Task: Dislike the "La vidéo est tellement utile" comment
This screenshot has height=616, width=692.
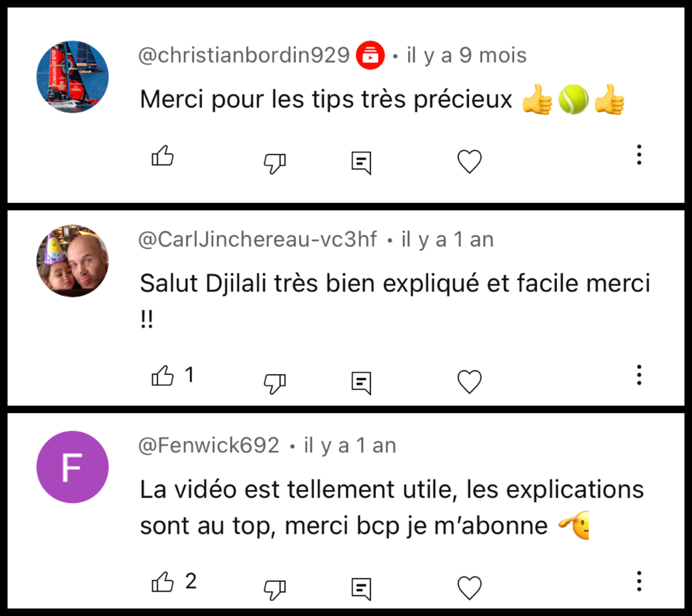Action: click(x=275, y=589)
